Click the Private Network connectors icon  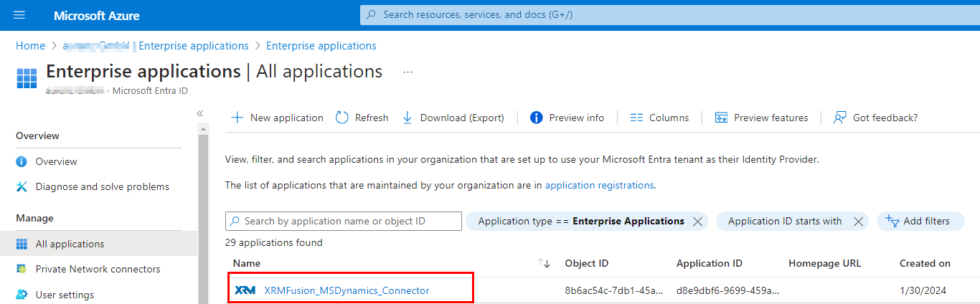(22, 269)
